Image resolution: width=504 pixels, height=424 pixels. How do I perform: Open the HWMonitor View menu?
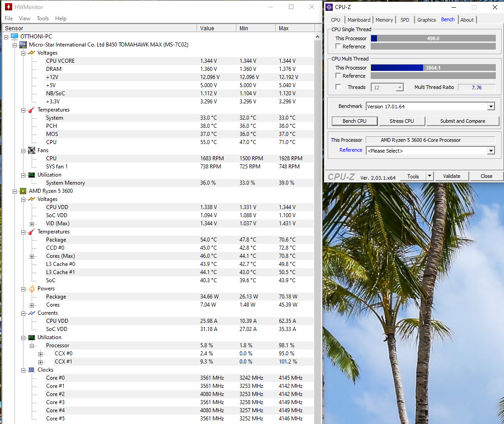(24, 19)
